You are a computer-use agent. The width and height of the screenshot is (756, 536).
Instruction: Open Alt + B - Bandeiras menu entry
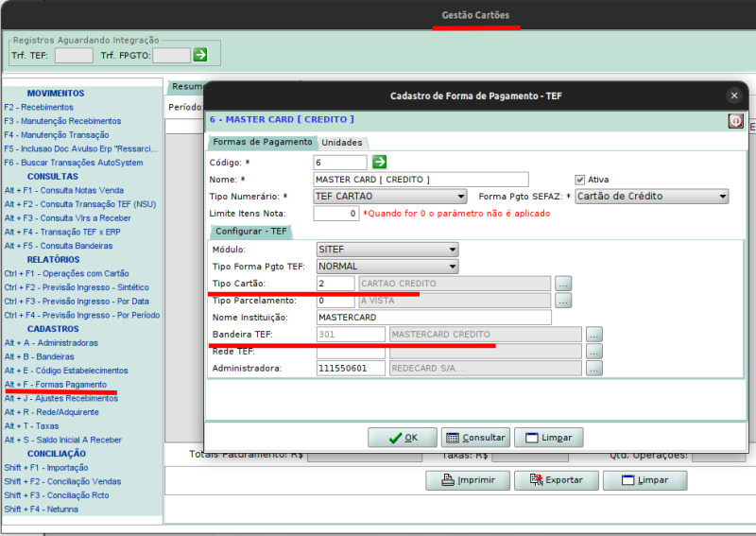pos(39,357)
